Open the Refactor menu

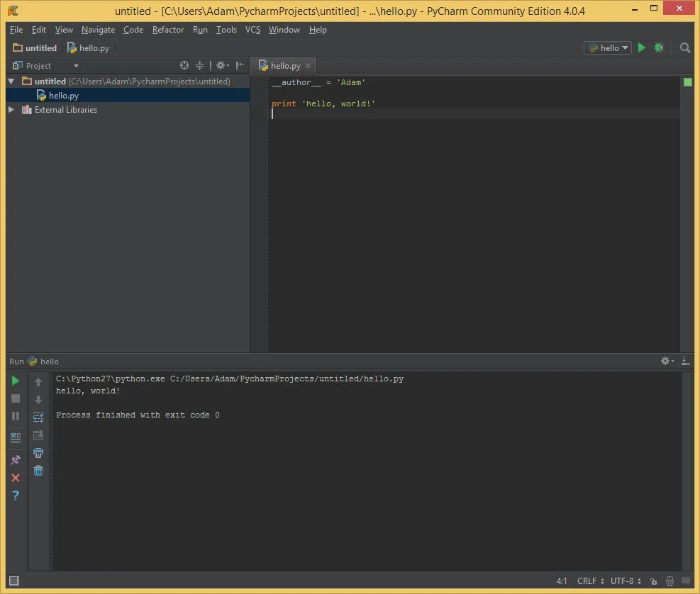point(168,30)
